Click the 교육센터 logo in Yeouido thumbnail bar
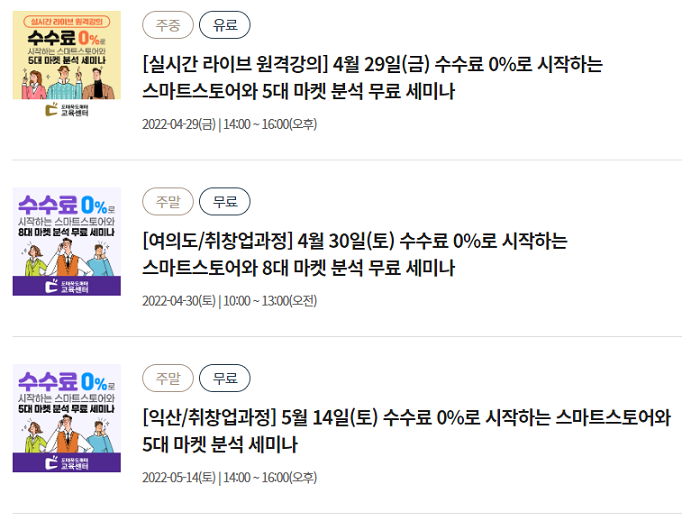 click(67, 286)
